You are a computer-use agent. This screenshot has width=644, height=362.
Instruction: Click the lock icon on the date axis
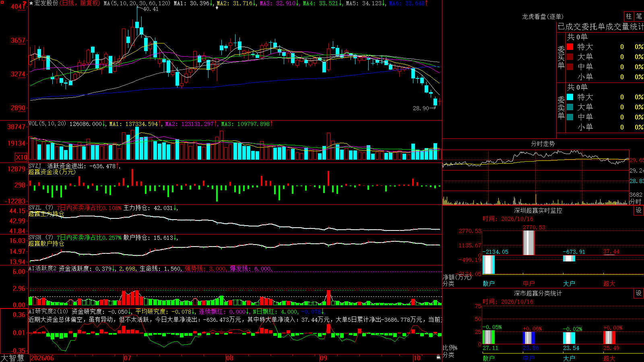(x=438, y=357)
